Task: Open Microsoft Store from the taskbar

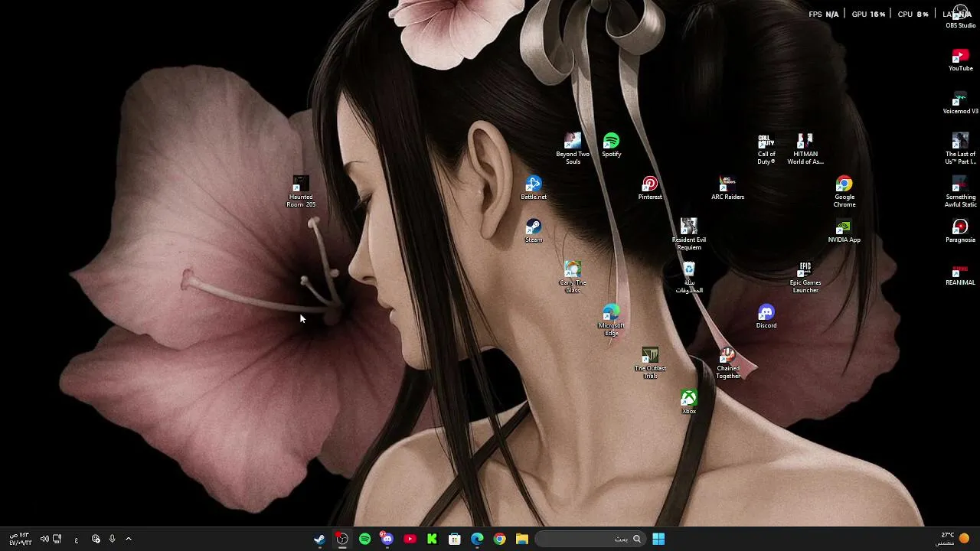Action: point(454,539)
